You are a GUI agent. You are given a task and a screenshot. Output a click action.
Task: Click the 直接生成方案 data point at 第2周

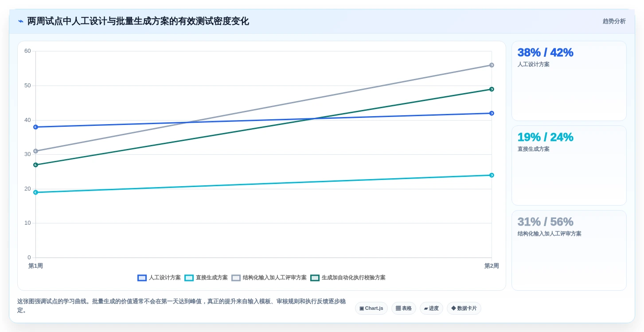(492, 175)
